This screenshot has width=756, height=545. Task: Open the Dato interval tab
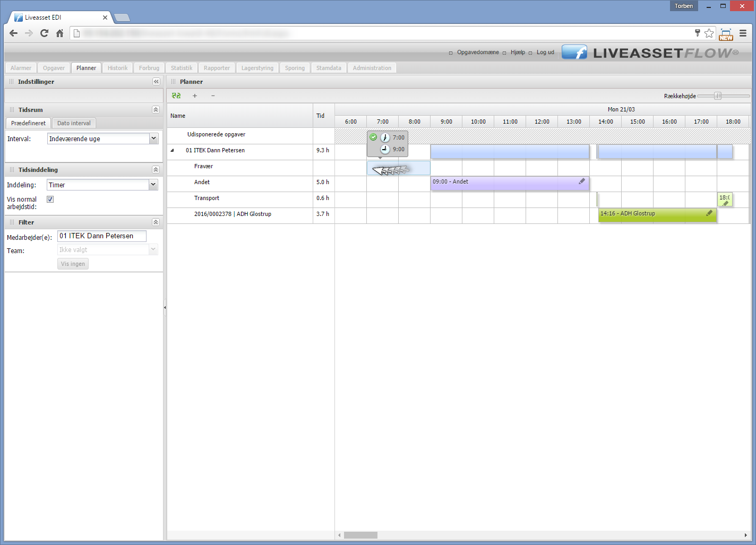pyautogui.click(x=74, y=123)
